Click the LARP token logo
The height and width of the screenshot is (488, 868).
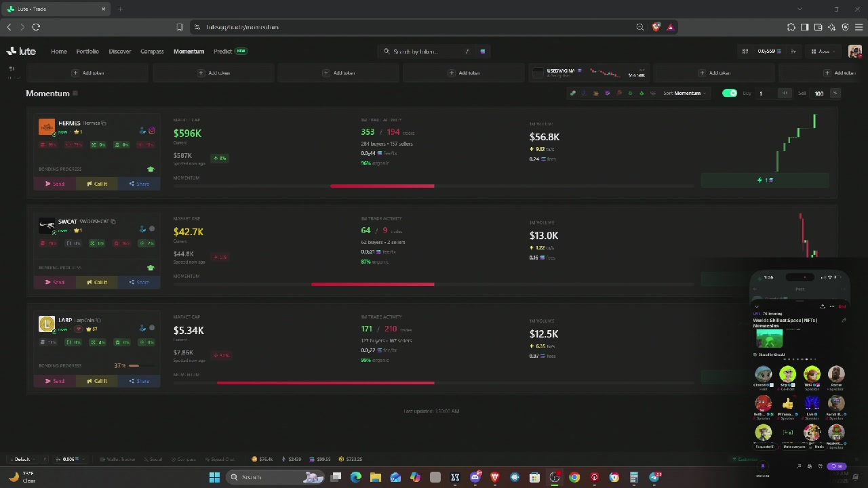tap(46, 324)
